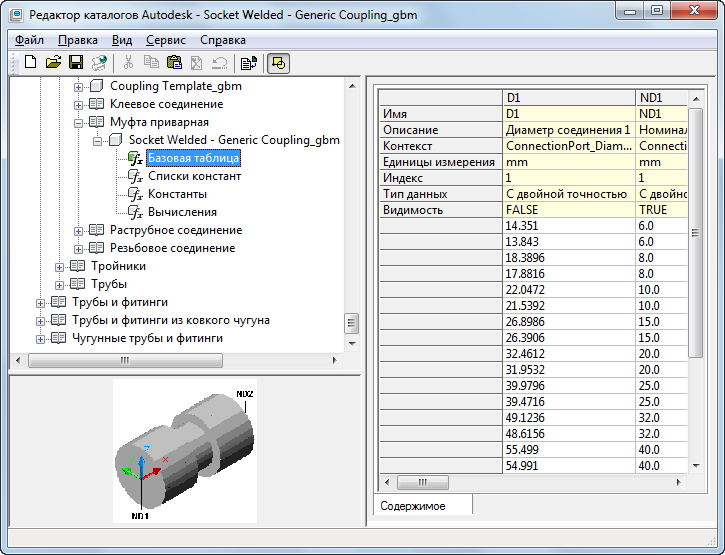Screen dimensions: 725x555
Task: Click the Cut scissors icon
Action: (128, 62)
